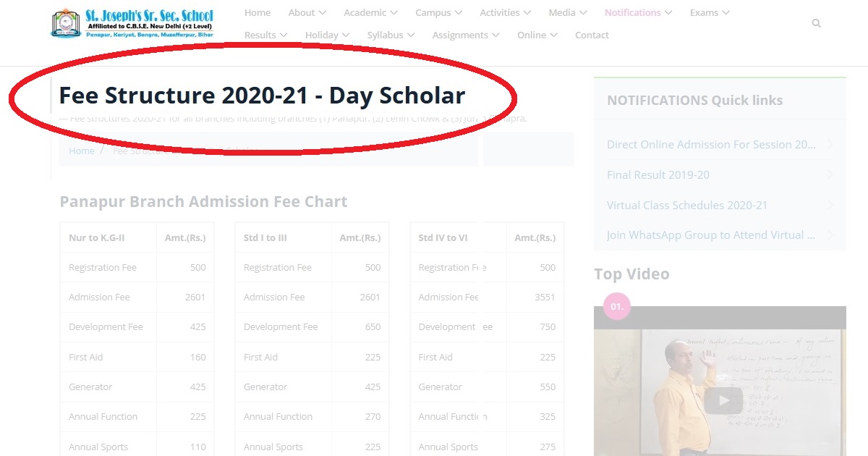868x456 pixels.
Task: Click the arrow beside Final Result 2019-20
Action: pos(830,174)
